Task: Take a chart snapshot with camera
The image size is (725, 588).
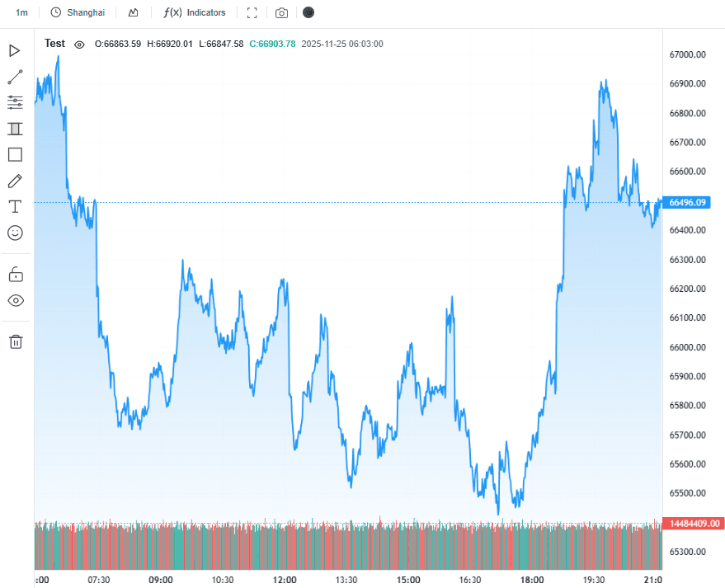Action: pyautogui.click(x=282, y=13)
